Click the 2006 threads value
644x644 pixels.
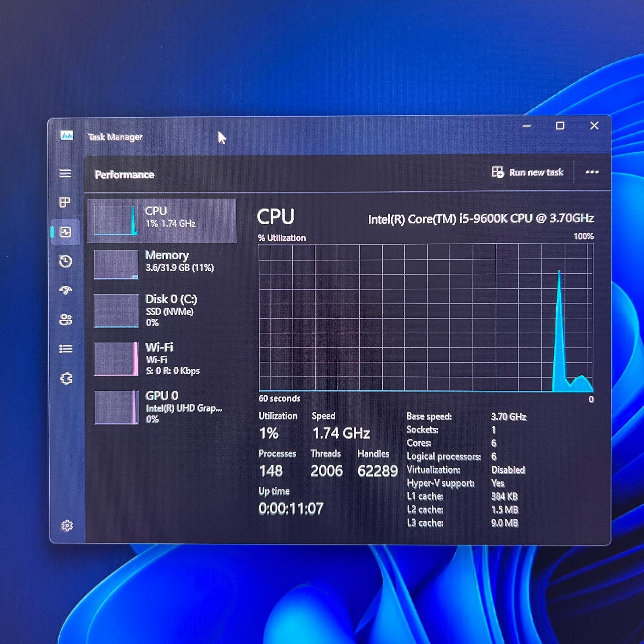coord(326,471)
